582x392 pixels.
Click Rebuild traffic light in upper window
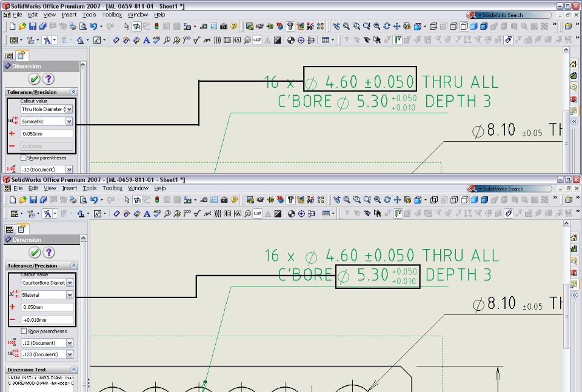(156, 26)
